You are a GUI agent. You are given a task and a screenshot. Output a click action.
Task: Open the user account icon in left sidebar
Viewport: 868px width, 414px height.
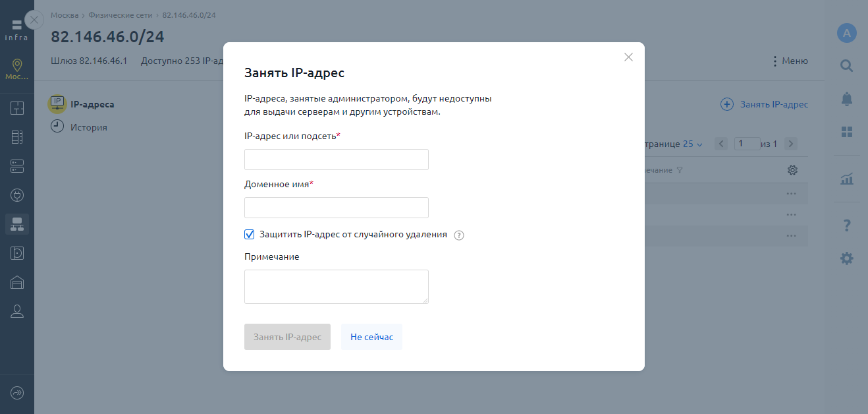17,311
